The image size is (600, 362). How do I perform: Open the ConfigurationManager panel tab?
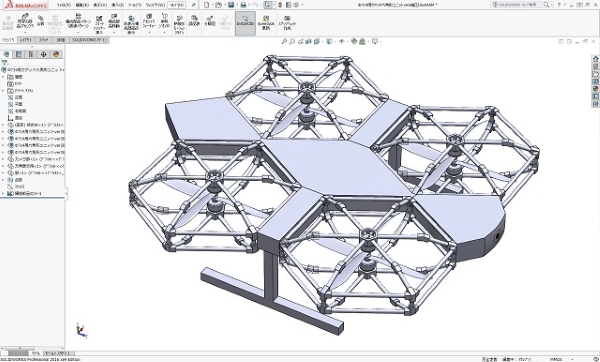(31, 54)
